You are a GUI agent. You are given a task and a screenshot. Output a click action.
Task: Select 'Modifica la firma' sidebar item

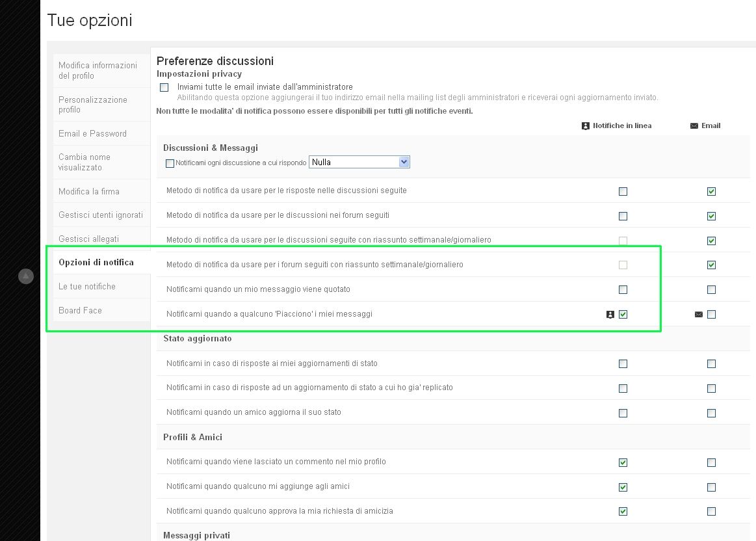coord(89,192)
